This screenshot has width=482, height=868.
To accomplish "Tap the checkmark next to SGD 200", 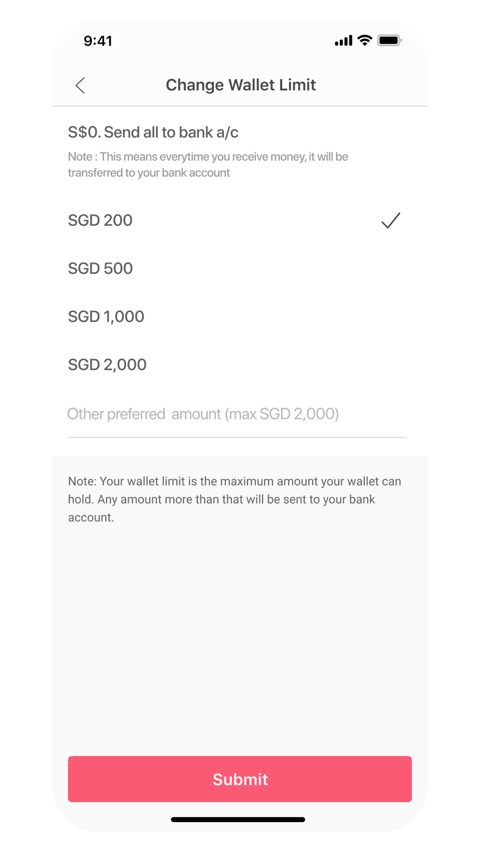I will (390, 220).
